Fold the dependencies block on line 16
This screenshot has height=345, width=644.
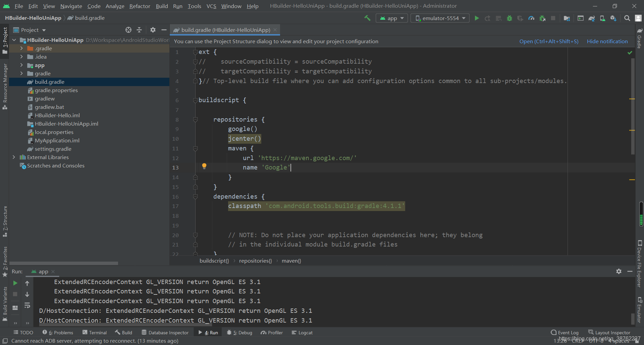click(195, 197)
